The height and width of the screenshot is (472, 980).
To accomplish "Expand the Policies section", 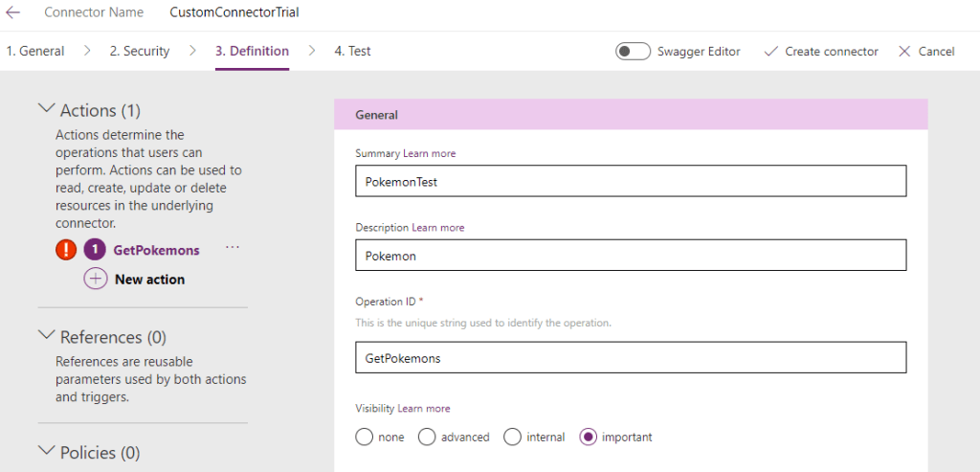I will point(46,451).
